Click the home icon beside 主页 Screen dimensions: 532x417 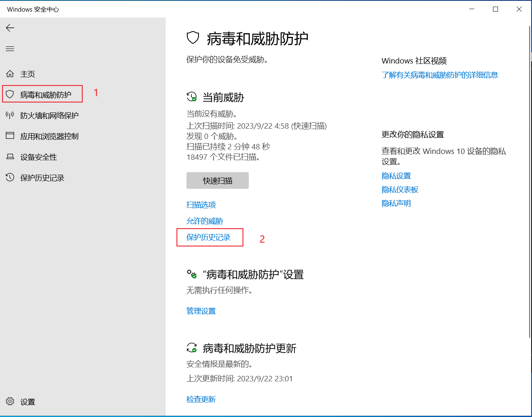click(x=10, y=74)
